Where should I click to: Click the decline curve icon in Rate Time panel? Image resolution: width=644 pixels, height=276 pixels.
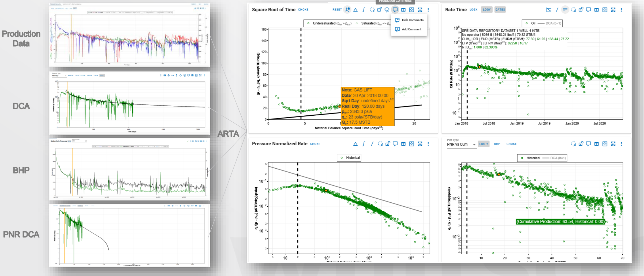(549, 10)
